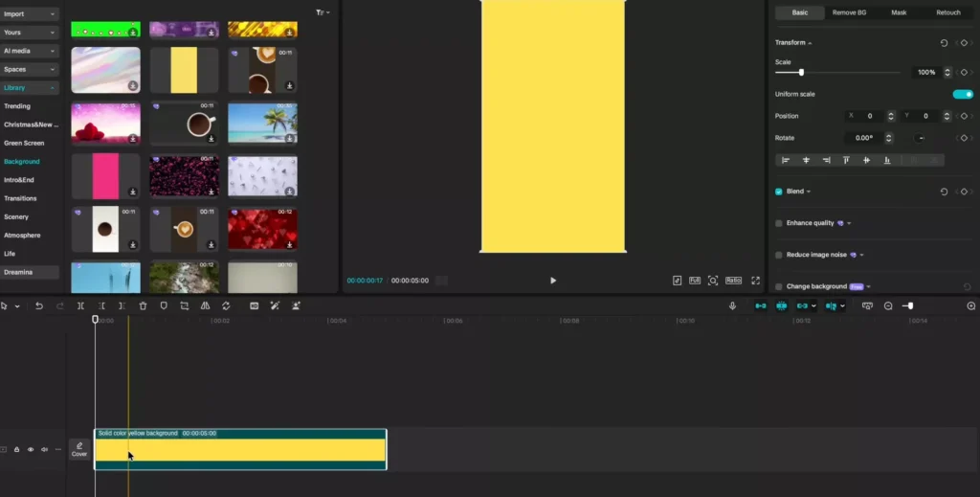Toggle auto snapping in timeline toolbar
The height and width of the screenshot is (497, 980).
tap(781, 305)
